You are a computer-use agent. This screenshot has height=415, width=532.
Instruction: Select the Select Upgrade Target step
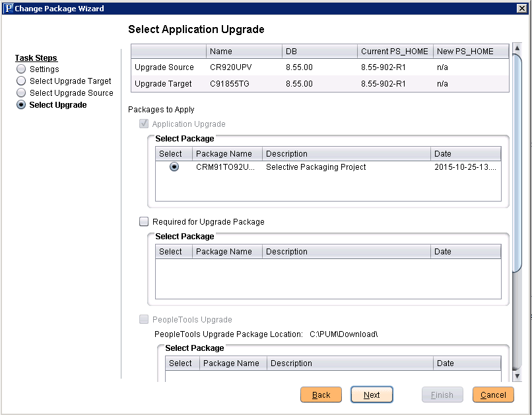click(x=20, y=81)
